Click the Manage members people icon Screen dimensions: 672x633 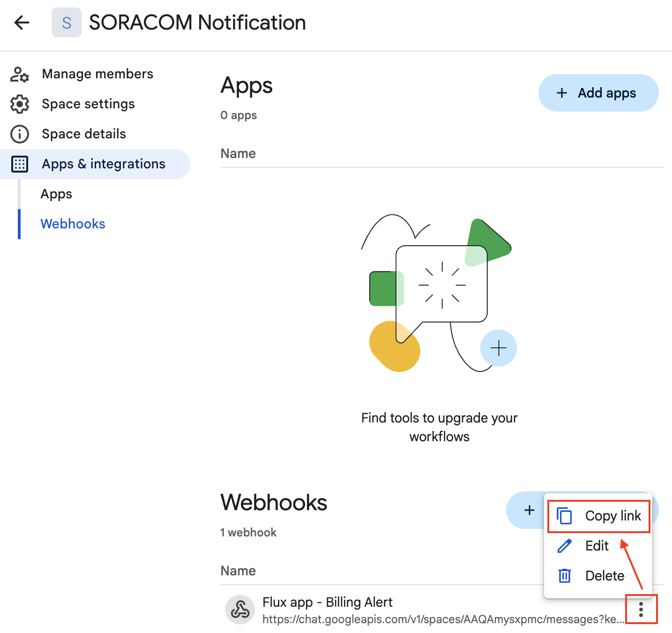coord(20,74)
